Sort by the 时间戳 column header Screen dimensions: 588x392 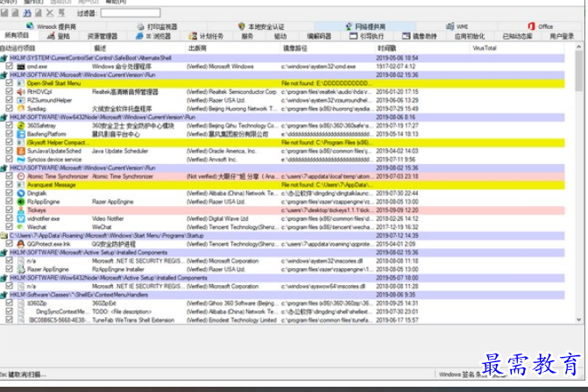click(x=422, y=48)
